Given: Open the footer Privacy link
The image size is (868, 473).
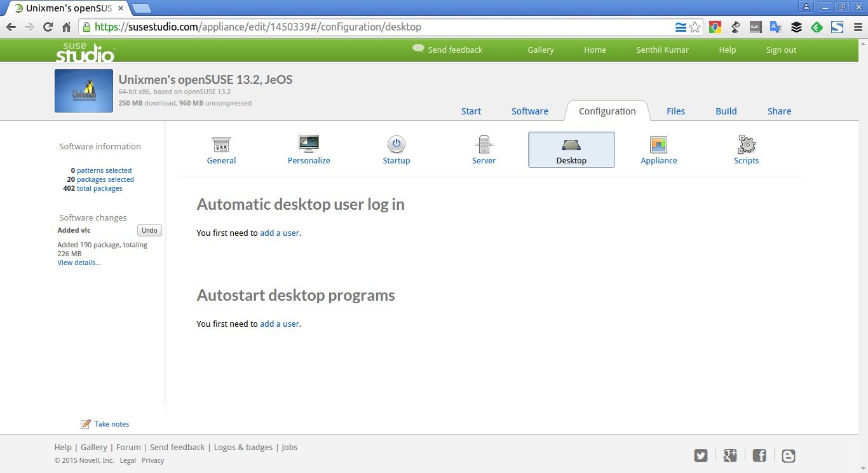Looking at the screenshot, I should pos(153,460).
